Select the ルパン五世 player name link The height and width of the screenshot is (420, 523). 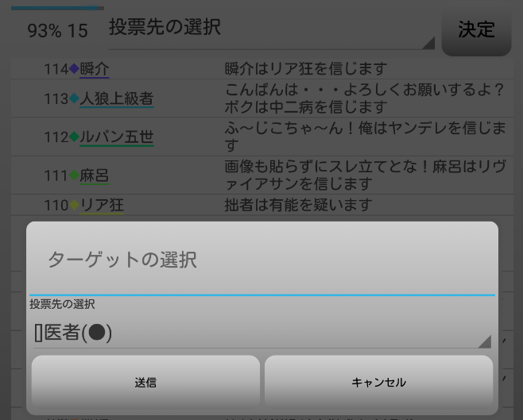(x=117, y=137)
